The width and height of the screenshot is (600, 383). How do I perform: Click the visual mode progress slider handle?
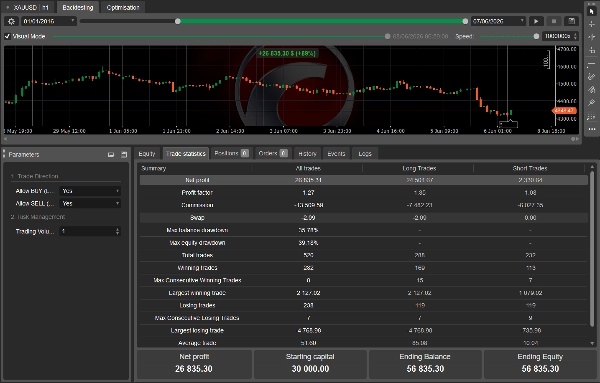coord(387,36)
